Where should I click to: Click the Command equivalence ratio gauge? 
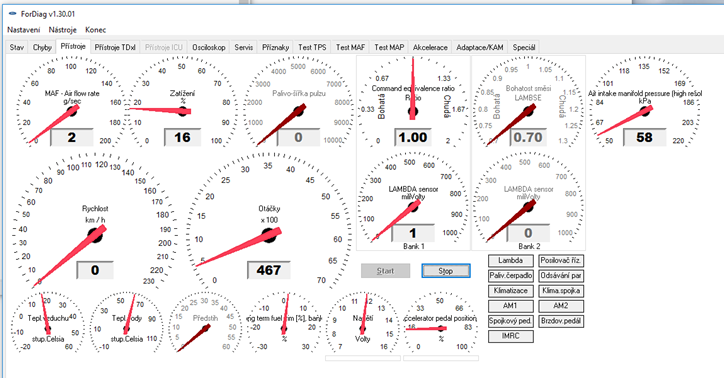413,102
